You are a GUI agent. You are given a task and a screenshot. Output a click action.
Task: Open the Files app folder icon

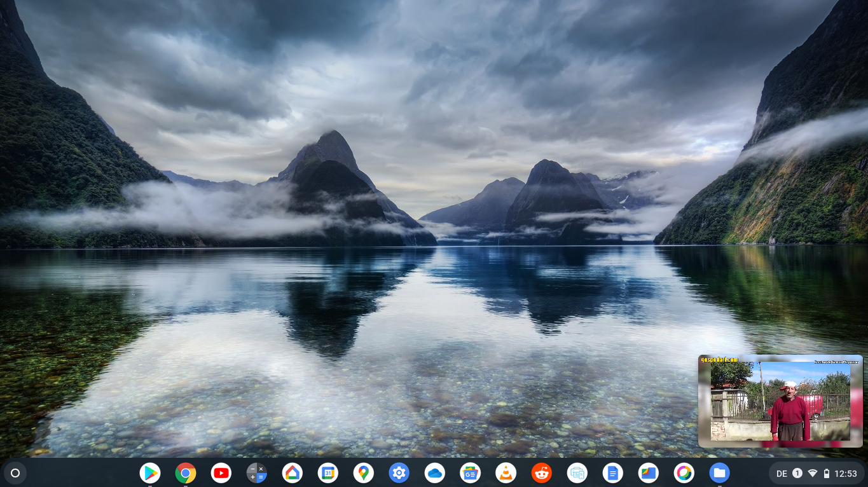click(720, 473)
